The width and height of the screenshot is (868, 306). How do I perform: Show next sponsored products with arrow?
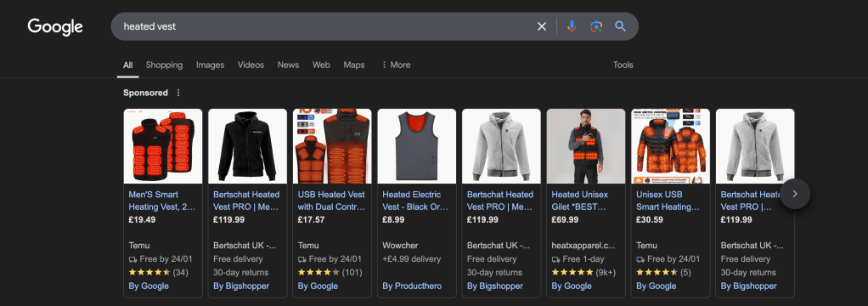click(795, 194)
